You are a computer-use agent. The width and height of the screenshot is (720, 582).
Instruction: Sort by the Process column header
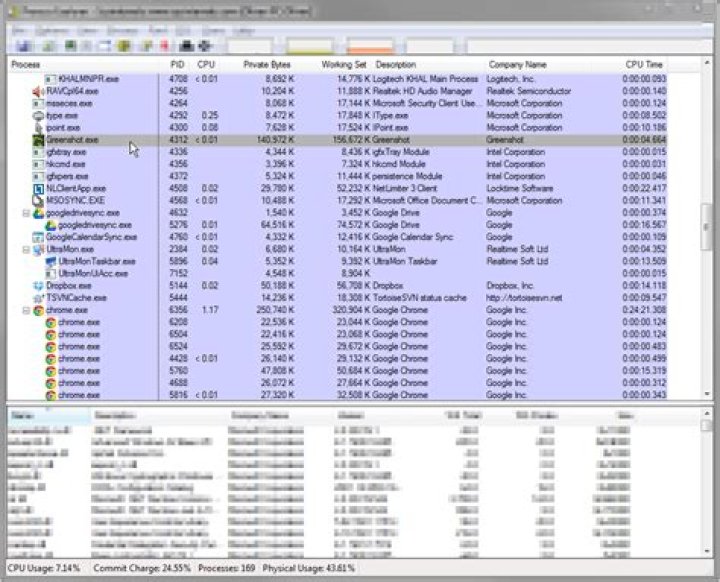26,64
